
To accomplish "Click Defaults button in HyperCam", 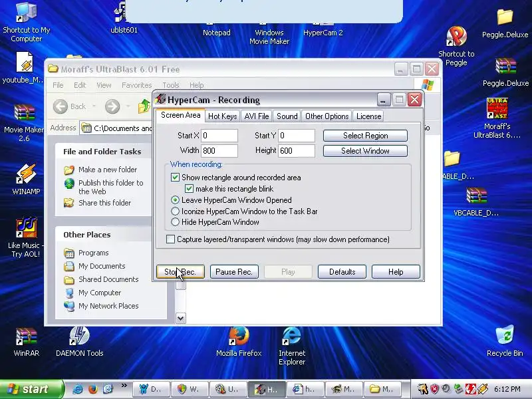I will (342, 272).
